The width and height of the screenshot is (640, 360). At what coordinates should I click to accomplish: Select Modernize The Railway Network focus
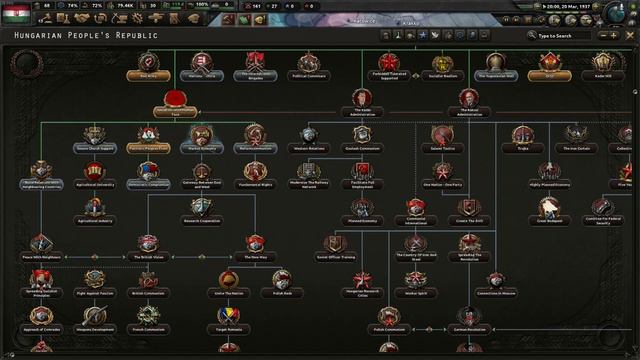[x=309, y=176]
